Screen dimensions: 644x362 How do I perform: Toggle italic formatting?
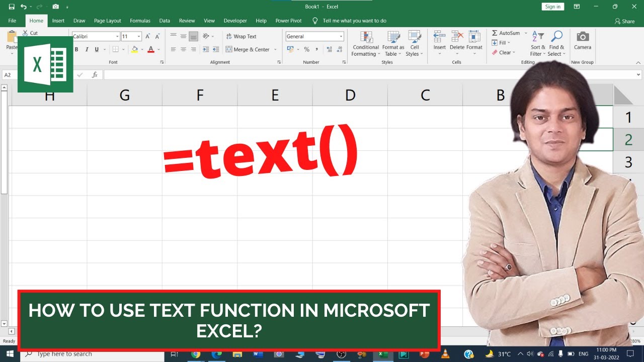[87, 49]
